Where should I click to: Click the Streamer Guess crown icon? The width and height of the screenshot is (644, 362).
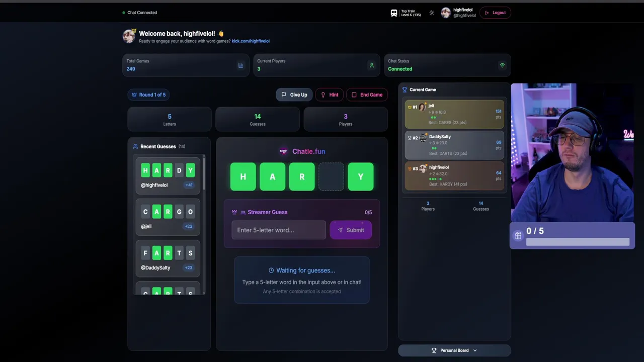tap(234, 212)
